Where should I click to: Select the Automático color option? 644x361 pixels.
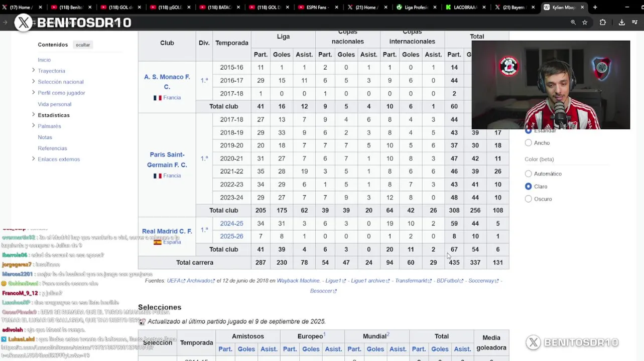pyautogui.click(x=528, y=174)
